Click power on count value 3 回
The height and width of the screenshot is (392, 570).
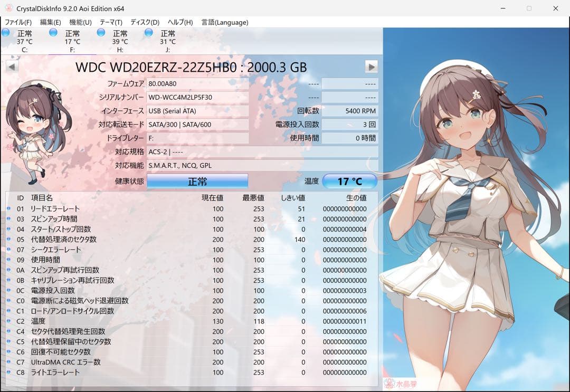pyautogui.click(x=350, y=125)
